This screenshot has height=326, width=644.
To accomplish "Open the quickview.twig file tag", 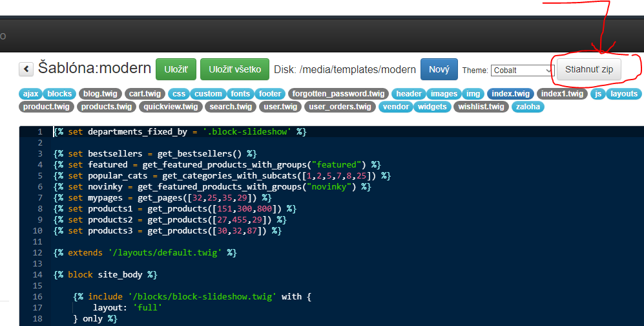I will coord(171,107).
